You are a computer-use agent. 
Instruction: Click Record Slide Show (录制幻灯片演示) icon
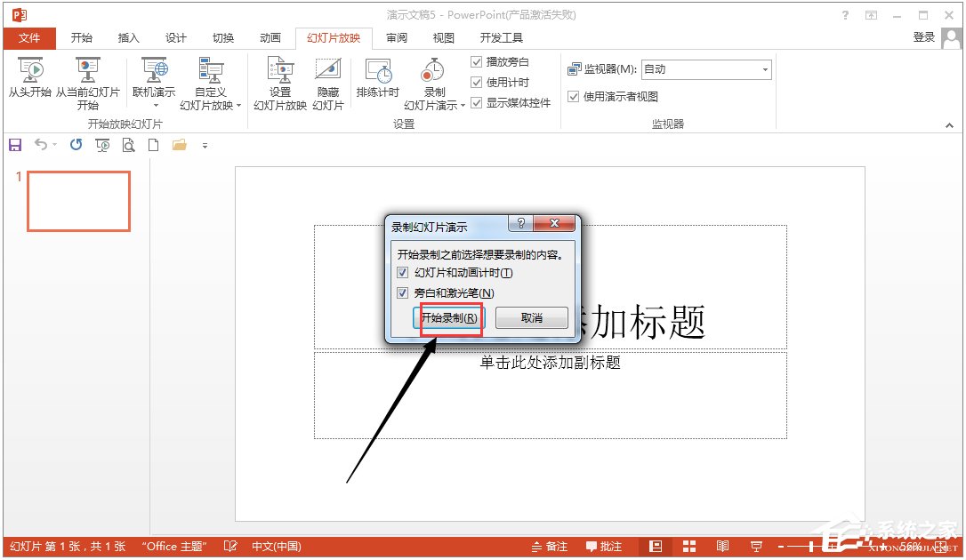coord(433,70)
